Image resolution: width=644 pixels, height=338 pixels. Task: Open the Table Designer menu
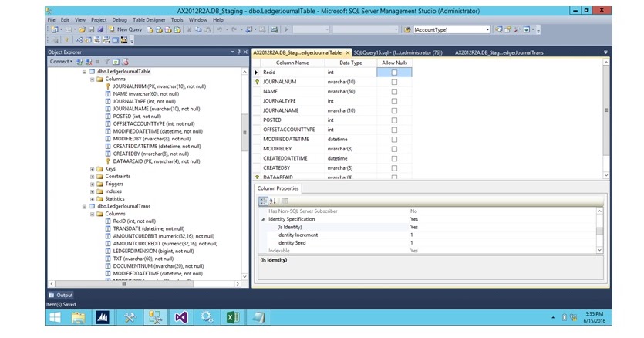149,20
